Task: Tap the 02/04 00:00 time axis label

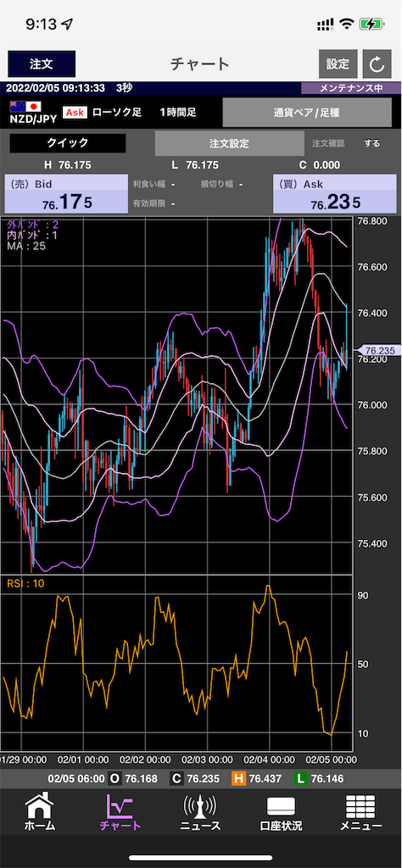Action: coord(270,759)
